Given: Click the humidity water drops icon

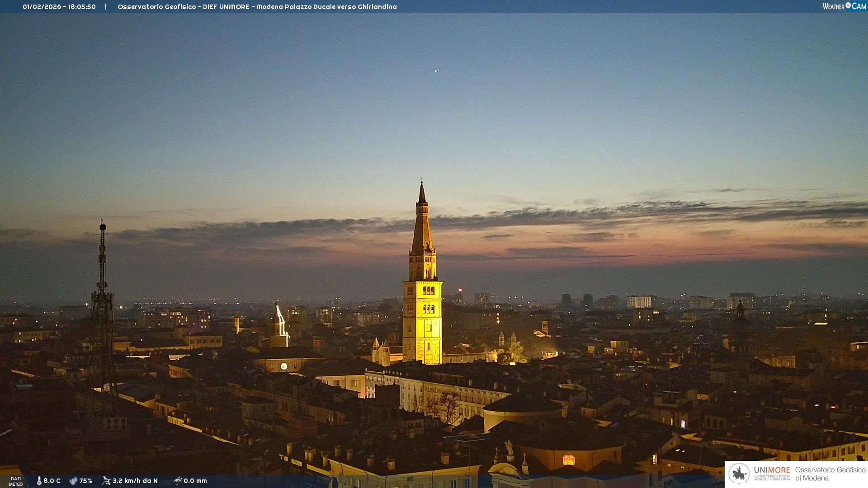Looking at the screenshot, I should click(73, 481).
